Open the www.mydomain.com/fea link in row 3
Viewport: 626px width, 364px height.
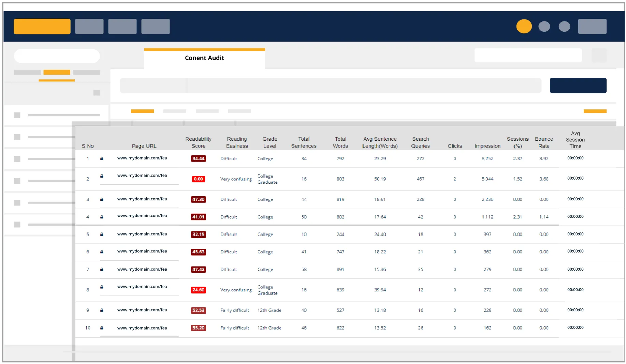142,199
